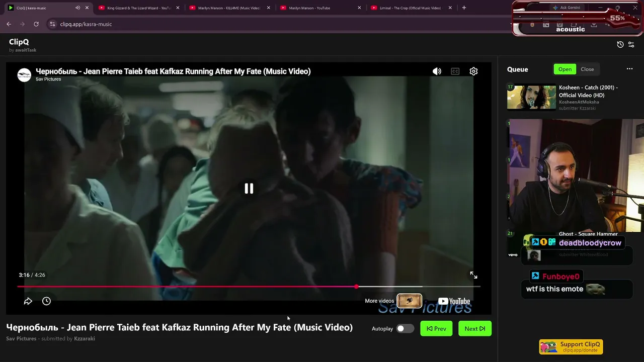The image size is (644, 362).
Task: Open a new browser tab
Action: [464, 8]
